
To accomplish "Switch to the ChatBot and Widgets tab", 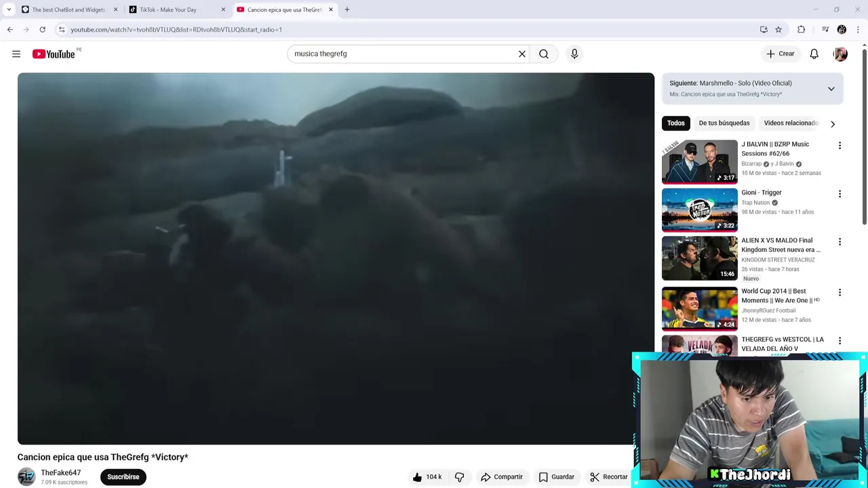I will pos(68,9).
